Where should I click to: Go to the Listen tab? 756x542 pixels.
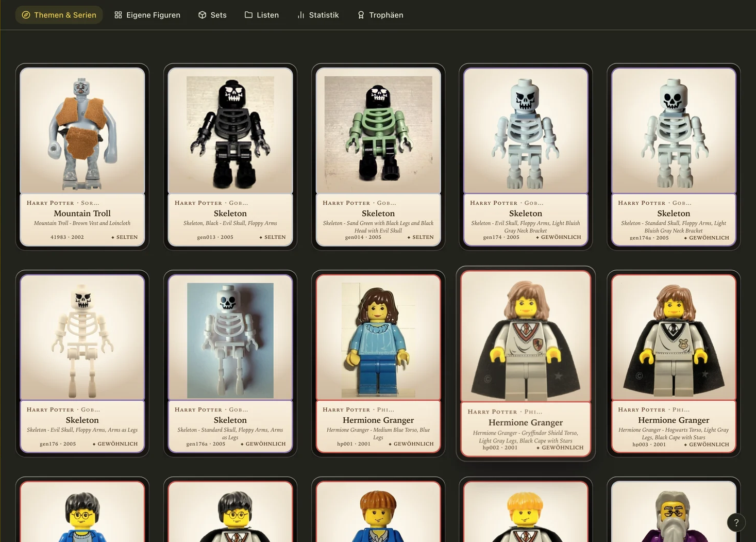(x=262, y=15)
